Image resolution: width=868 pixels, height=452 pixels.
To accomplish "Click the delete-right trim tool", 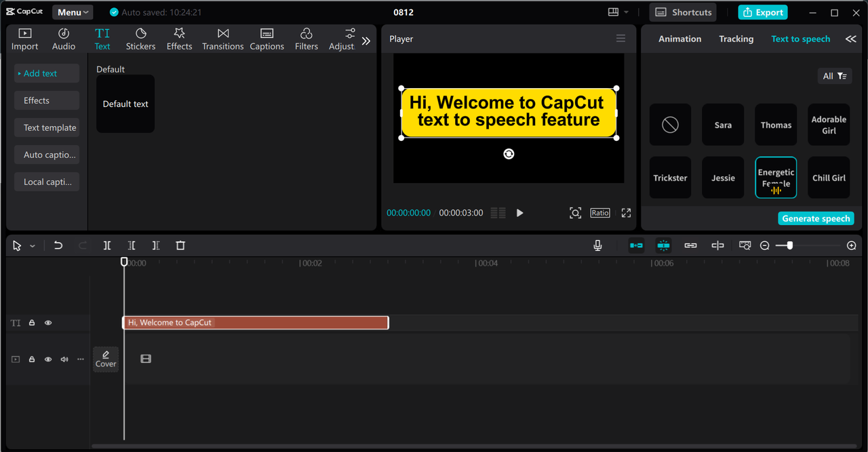I will coord(156,245).
